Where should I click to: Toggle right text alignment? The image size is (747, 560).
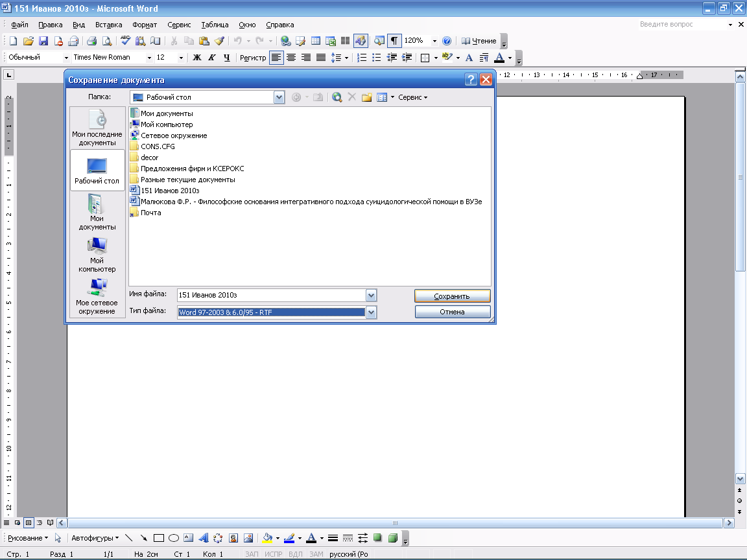click(x=306, y=58)
